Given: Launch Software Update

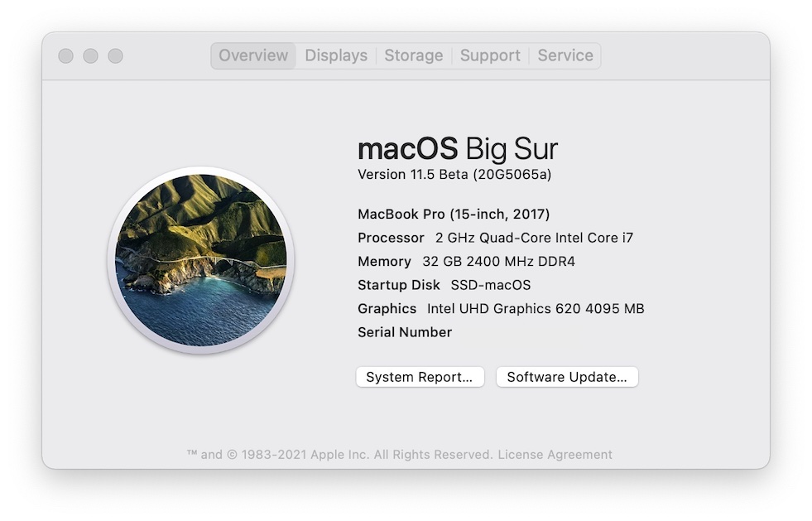Looking at the screenshot, I should click(567, 377).
